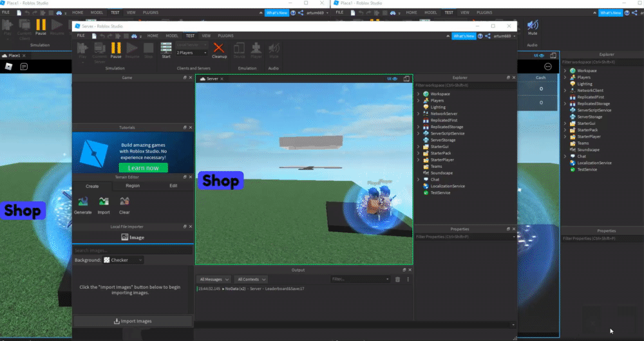Select Soundscape in the Server window Explorer

point(442,173)
